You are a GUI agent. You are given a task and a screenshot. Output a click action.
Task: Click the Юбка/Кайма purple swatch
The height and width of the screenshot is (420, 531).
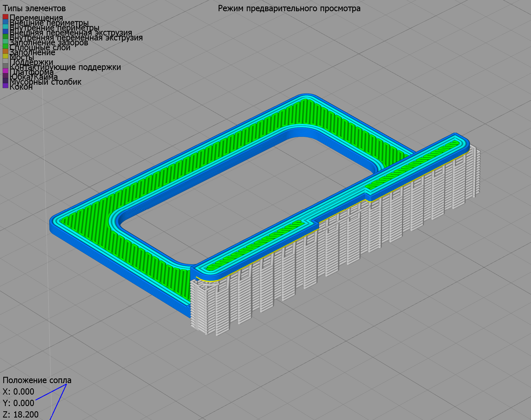(x=5, y=76)
